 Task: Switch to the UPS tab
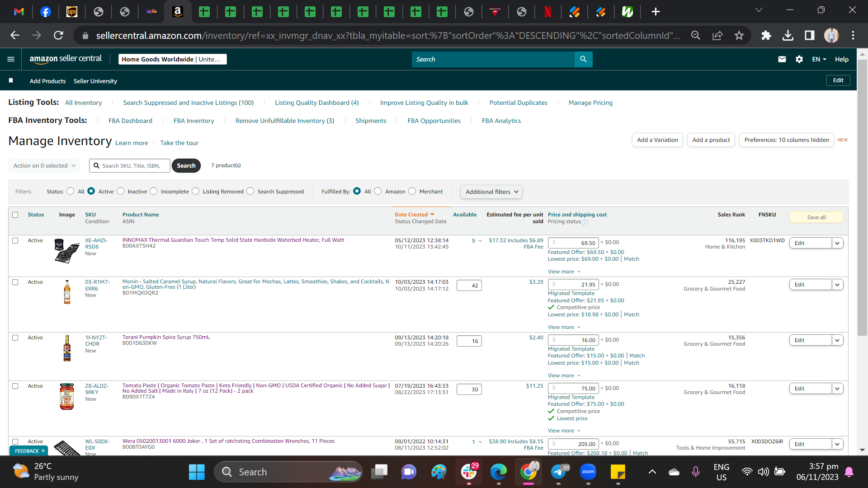[x=72, y=12]
